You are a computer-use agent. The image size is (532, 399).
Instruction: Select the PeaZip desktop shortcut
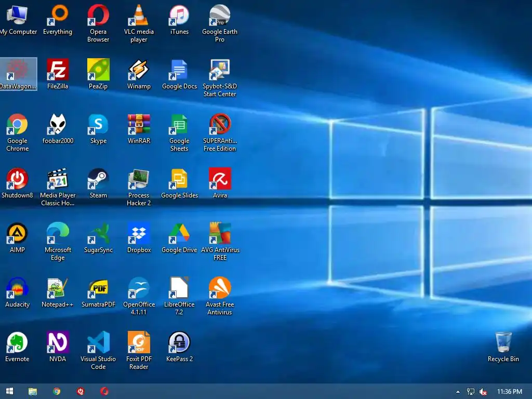pos(98,74)
